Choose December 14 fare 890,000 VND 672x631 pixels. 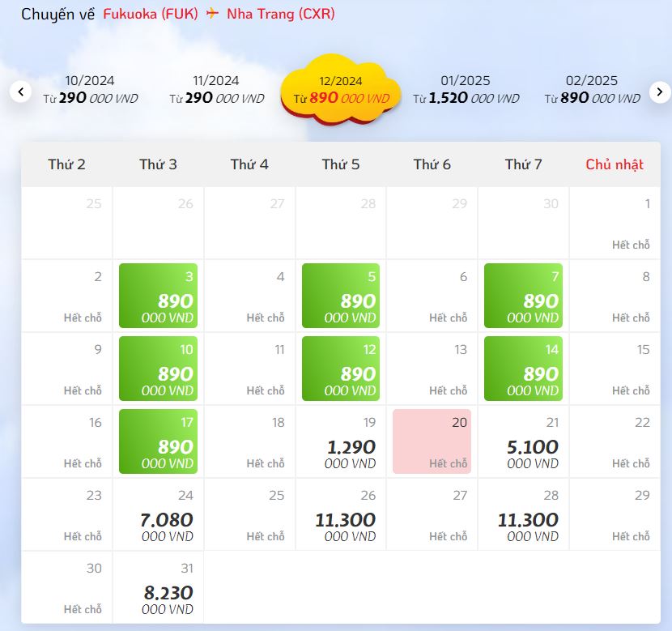(x=523, y=369)
